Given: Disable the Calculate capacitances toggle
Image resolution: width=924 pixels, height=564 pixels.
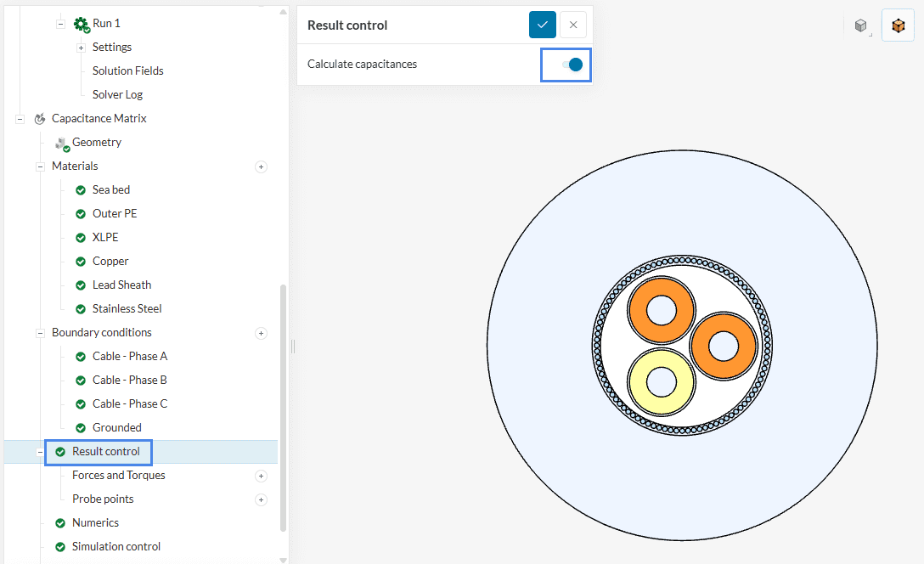Looking at the screenshot, I should (x=572, y=65).
